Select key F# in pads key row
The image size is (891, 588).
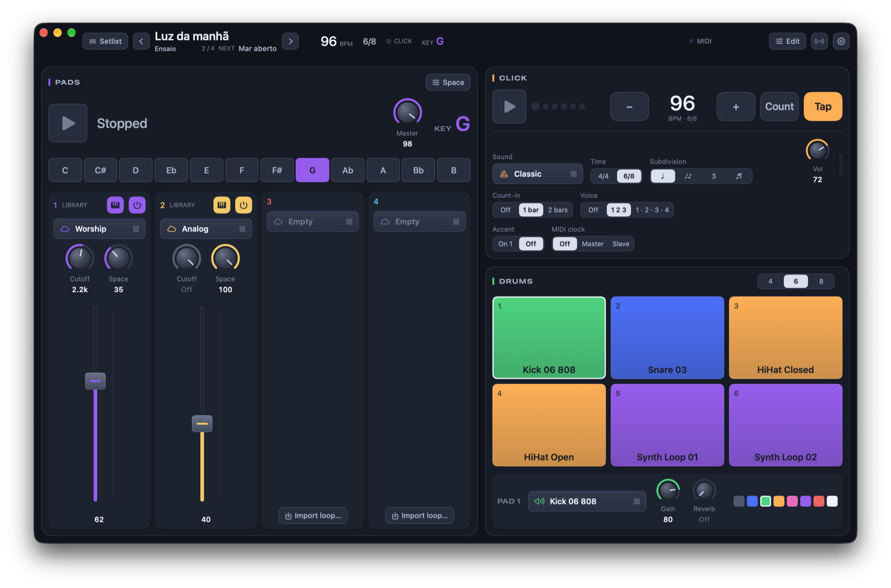coord(277,170)
